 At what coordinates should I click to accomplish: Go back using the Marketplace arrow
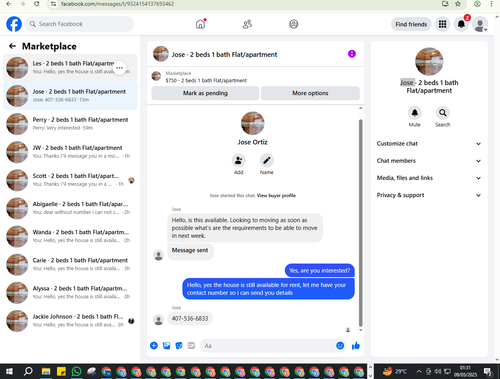pos(12,46)
